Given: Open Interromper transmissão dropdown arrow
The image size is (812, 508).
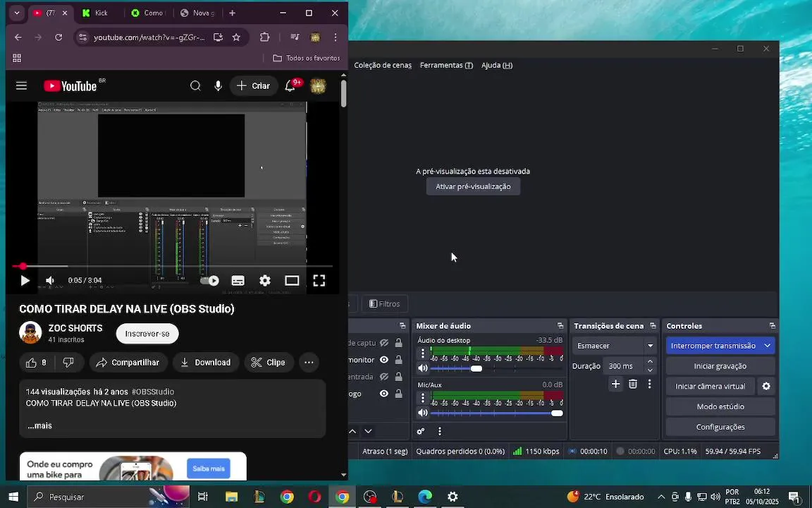Looking at the screenshot, I should coord(768,346).
